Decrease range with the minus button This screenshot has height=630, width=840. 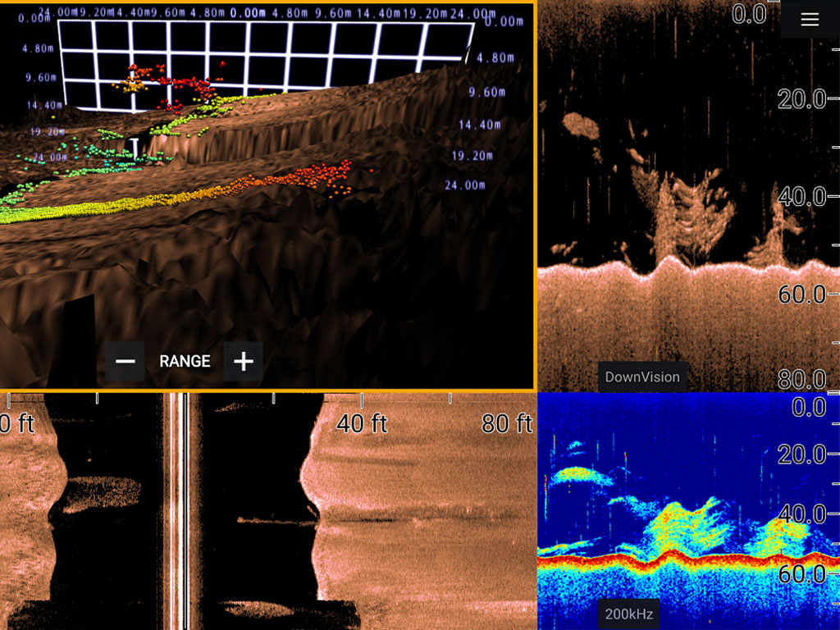pyautogui.click(x=125, y=361)
